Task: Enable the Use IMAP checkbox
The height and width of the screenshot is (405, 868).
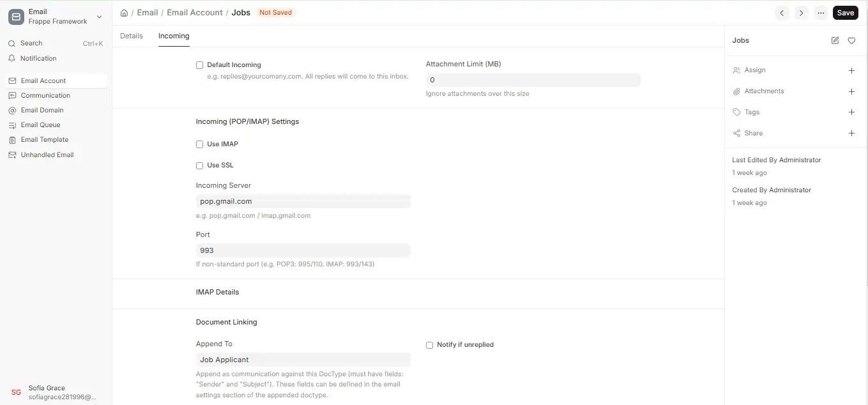Action: [199, 144]
